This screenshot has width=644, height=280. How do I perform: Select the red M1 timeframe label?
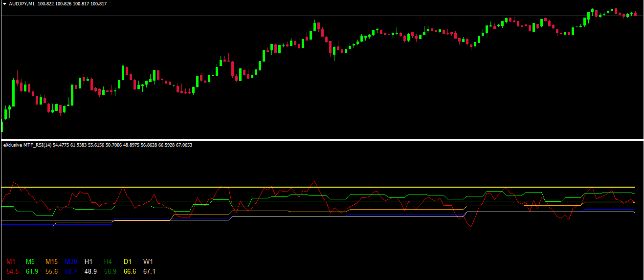point(11,262)
